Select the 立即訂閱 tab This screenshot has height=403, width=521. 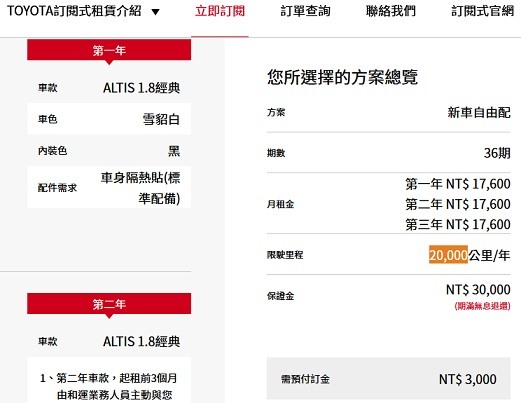(220, 11)
